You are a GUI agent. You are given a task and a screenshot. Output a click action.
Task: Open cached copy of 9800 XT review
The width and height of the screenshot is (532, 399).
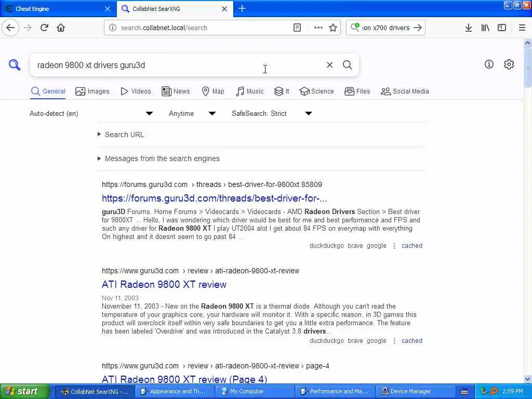pyautogui.click(x=411, y=341)
